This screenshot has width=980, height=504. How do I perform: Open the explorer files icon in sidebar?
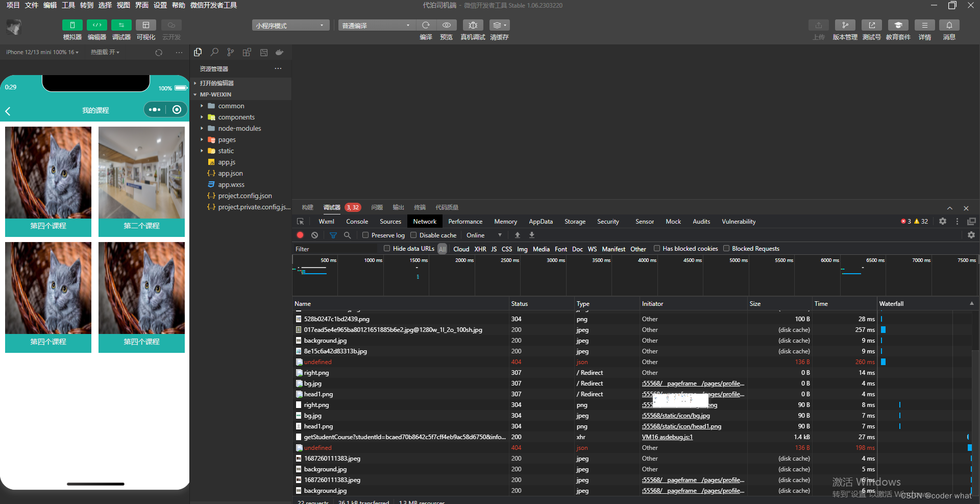[198, 52]
